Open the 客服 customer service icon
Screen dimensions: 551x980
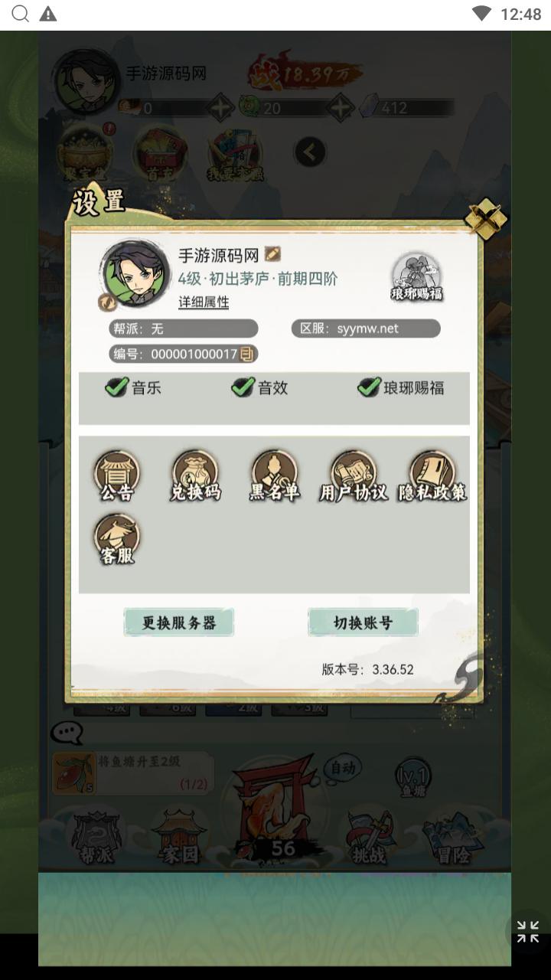pos(117,540)
